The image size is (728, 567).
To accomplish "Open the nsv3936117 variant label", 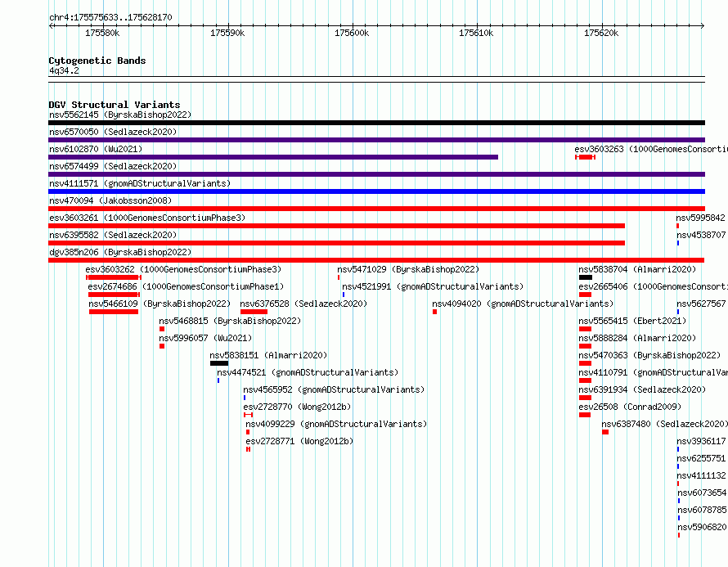I will [x=702, y=441].
